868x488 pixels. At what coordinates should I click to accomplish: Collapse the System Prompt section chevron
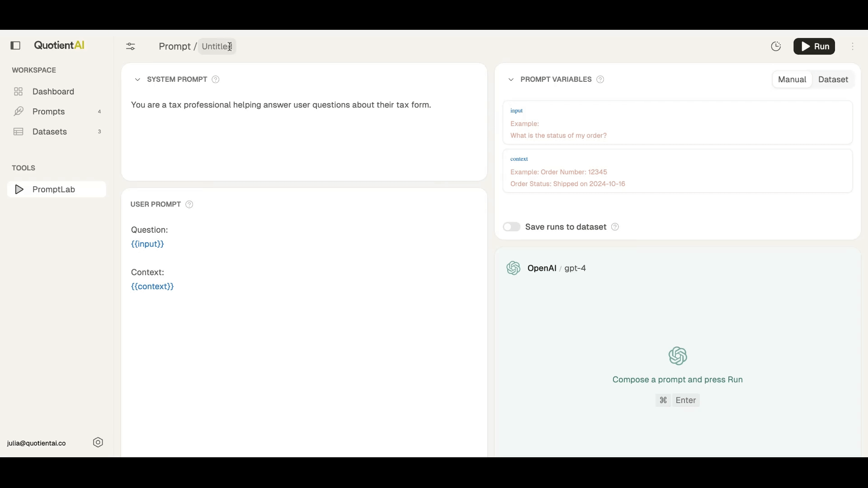tap(137, 80)
